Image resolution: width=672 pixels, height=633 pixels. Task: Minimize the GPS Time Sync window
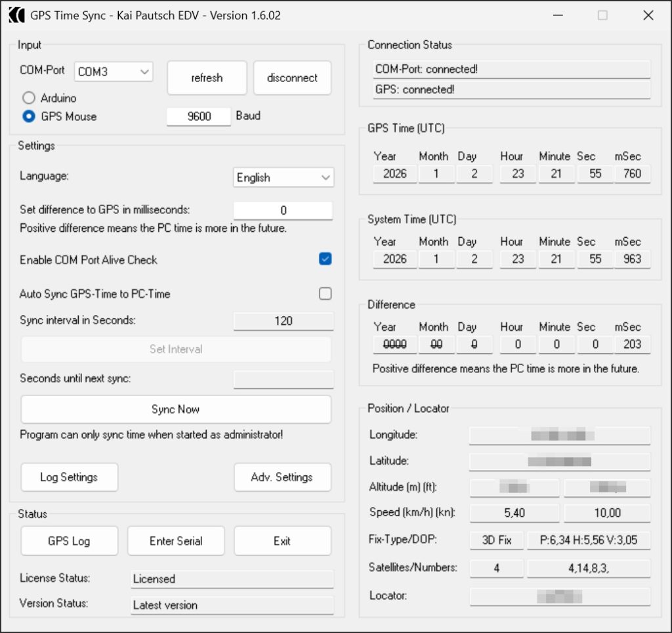pyautogui.click(x=557, y=15)
